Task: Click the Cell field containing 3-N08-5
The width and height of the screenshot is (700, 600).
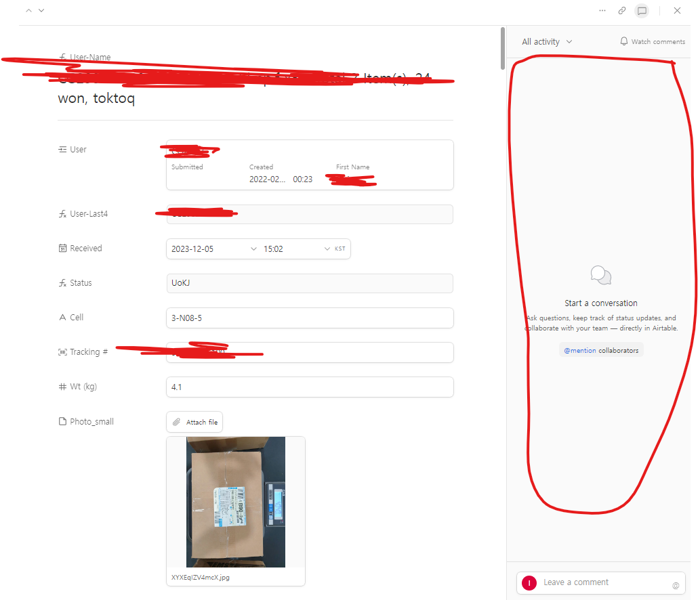Action: point(310,318)
